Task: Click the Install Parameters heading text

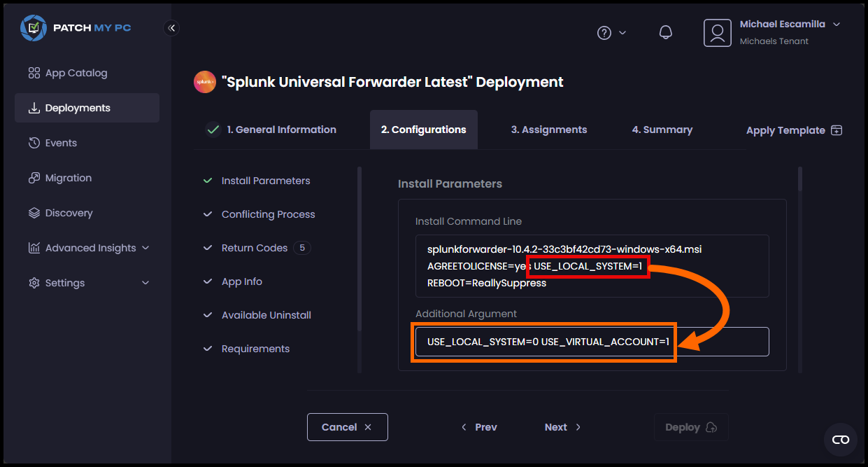Action: (x=450, y=184)
